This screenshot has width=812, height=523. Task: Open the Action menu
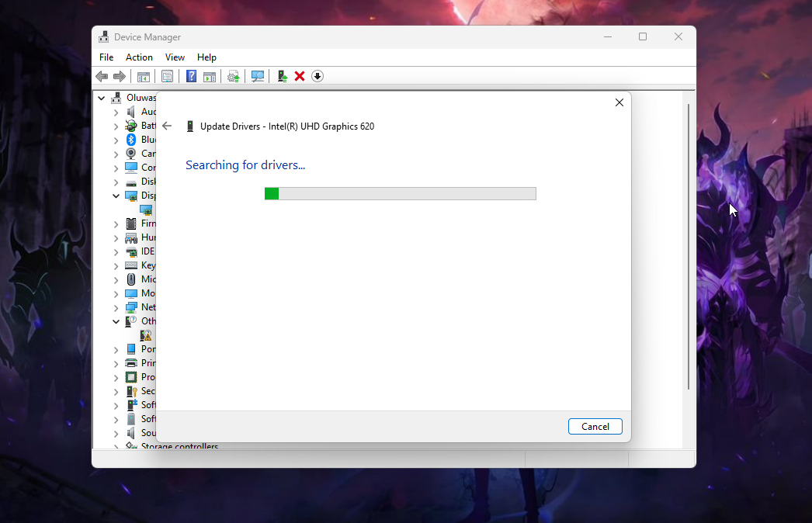[x=139, y=57]
